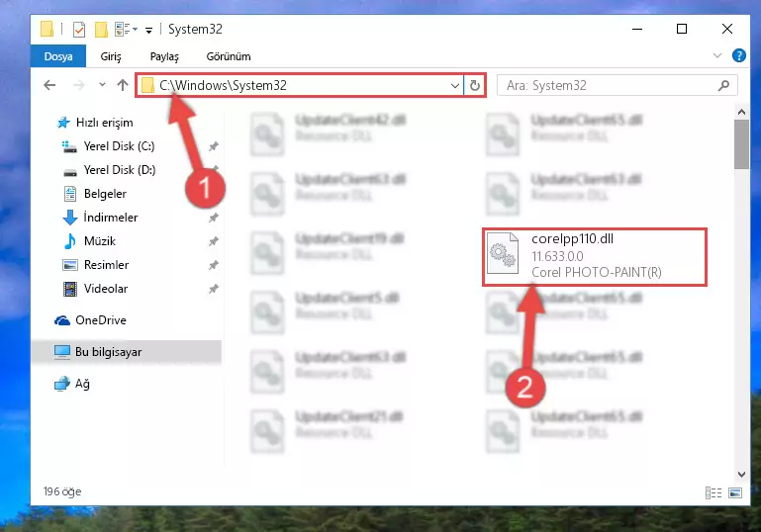Screen dimensions: 761x532
Task: Click the Ağ network icon
Action: [x=62, y=384]
